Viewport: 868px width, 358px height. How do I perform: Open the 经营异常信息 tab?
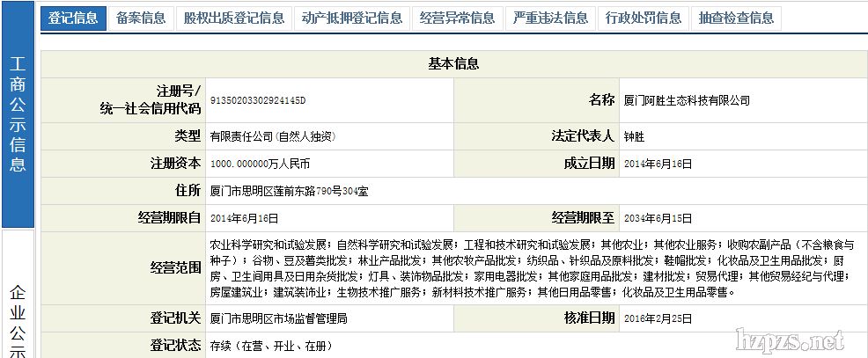[458, 18]
